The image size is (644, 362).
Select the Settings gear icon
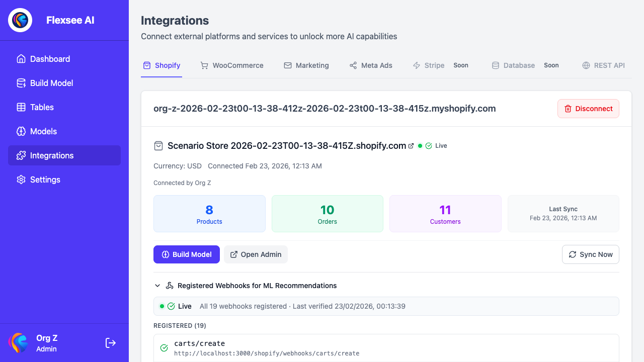pos(21,179)
